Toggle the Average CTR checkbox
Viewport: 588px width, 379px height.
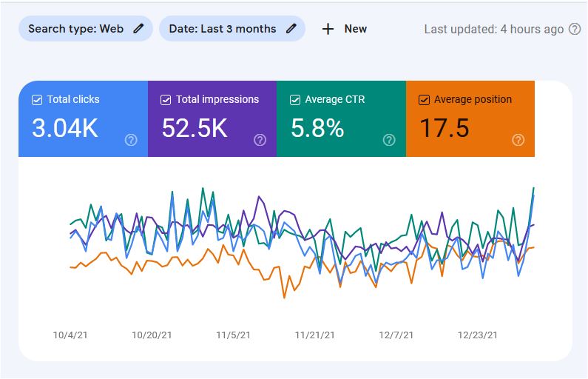pyautogui.click(x=295, y=100)
